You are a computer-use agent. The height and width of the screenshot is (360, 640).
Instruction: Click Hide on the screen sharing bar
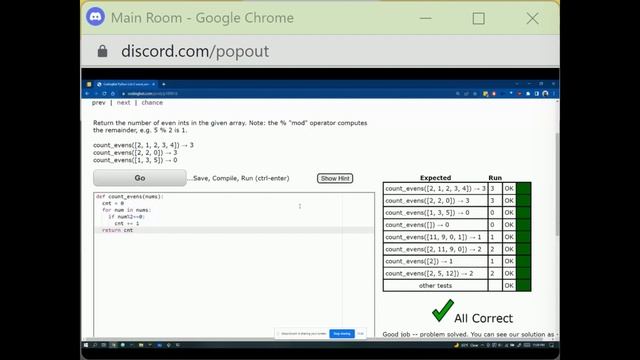(x=360, y=333)
